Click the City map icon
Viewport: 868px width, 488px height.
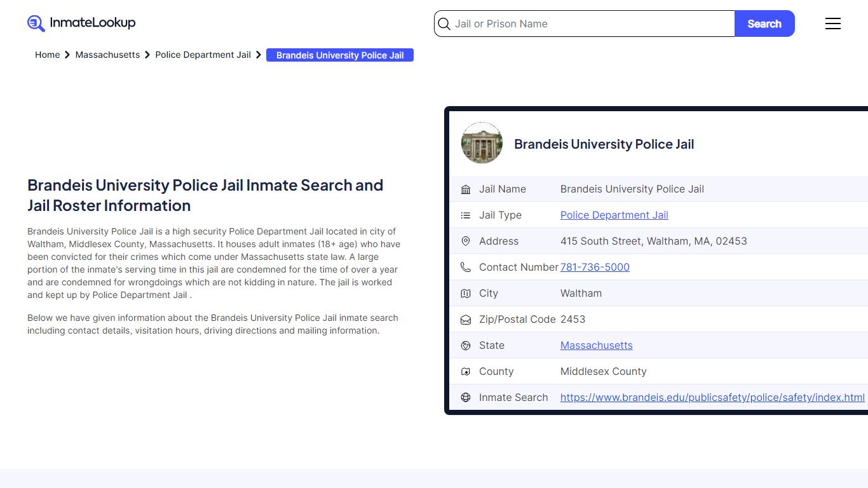click(x=466, y=294)
